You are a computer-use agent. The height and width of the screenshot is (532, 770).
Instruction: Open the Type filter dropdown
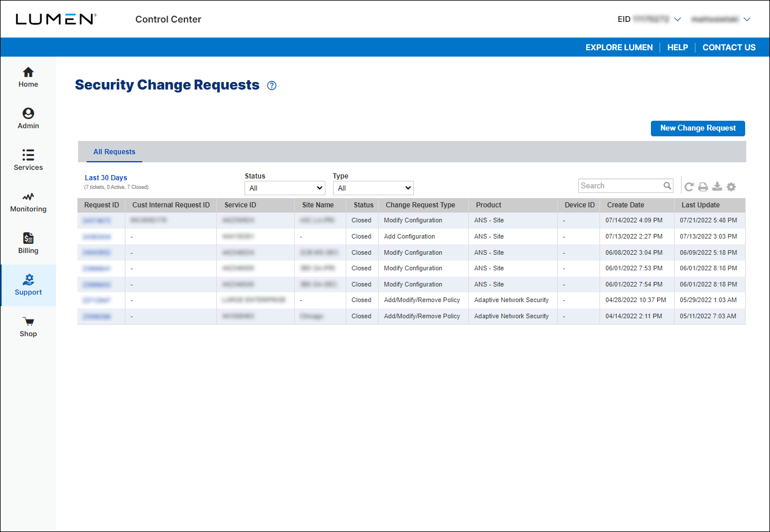click(373, 188)
